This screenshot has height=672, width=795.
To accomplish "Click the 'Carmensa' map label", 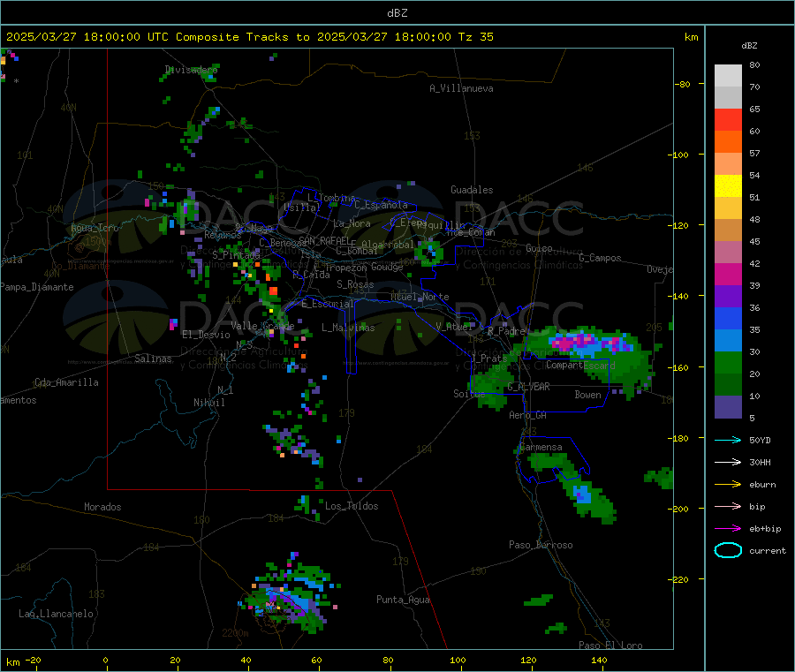I will (541, 448).
